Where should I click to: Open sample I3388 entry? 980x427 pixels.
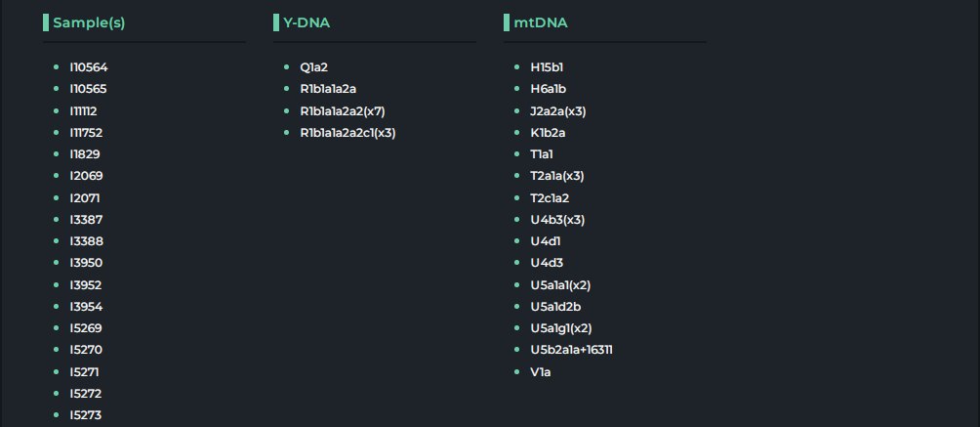click(x=86, y=241)
